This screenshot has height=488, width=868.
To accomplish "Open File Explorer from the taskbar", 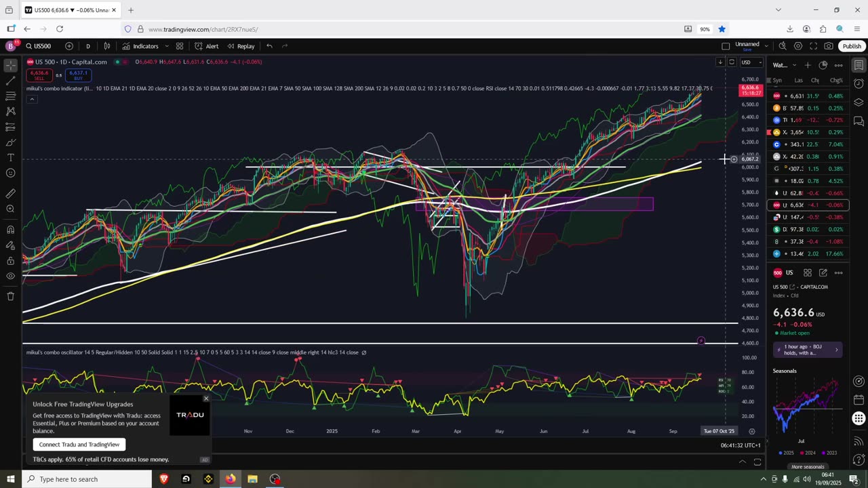I will point(252,479).
